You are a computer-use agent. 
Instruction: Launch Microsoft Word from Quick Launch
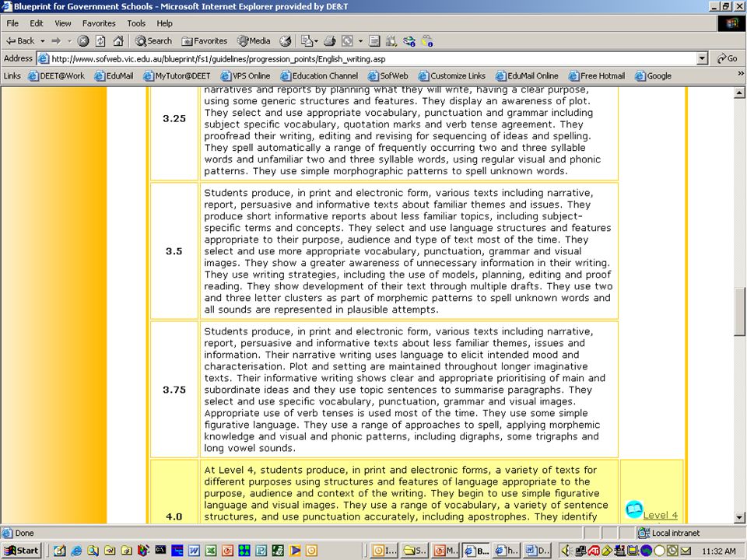194,551
